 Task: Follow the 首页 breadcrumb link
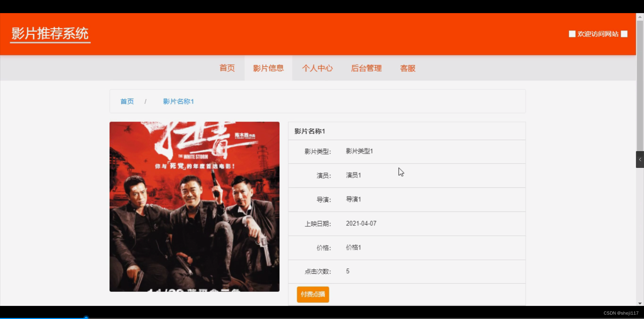click(x=127, y=101)
